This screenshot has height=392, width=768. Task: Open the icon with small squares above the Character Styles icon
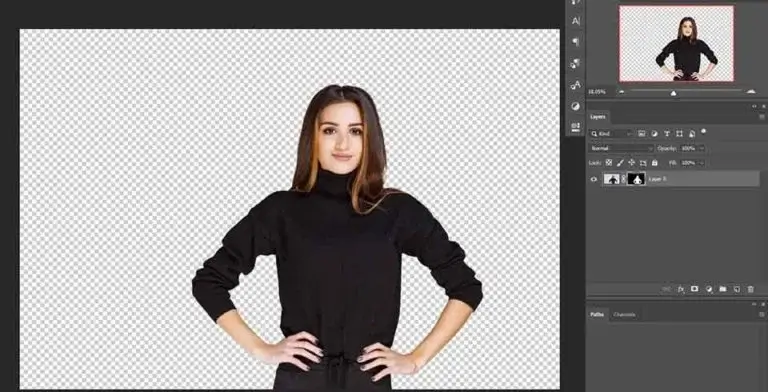(x=576, y=63)
